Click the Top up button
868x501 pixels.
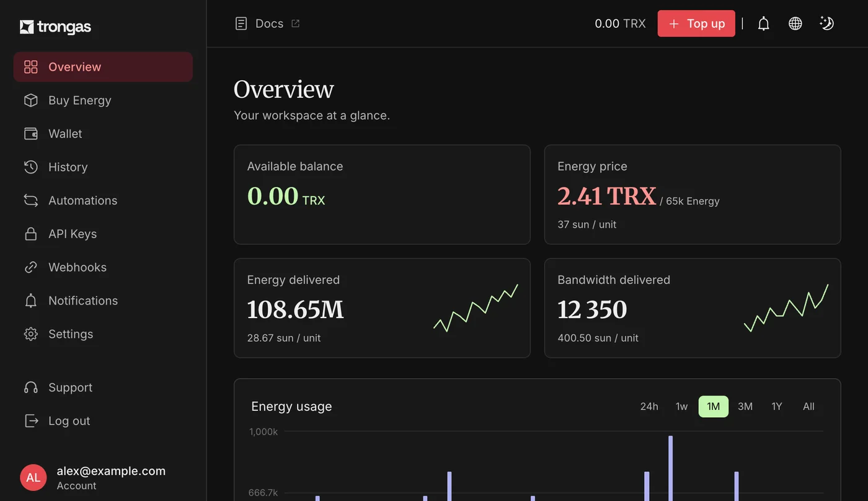(696, 24)
